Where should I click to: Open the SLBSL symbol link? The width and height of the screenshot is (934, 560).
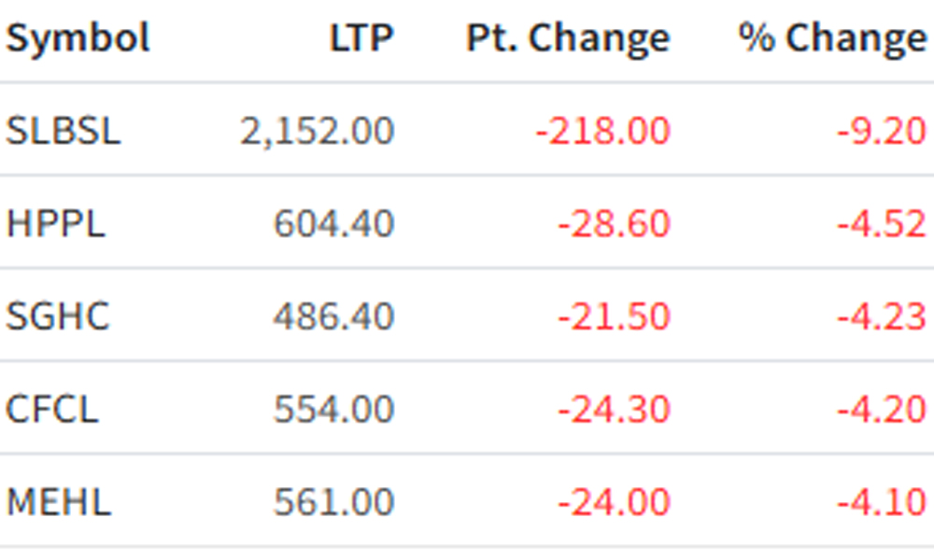coord(64,131)
